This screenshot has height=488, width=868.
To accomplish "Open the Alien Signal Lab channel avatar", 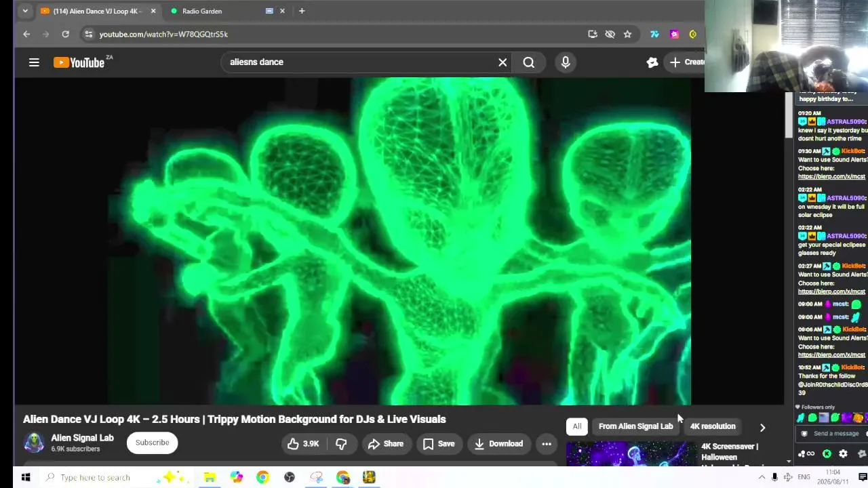I will pyautogui.click(x=34, y=443).
